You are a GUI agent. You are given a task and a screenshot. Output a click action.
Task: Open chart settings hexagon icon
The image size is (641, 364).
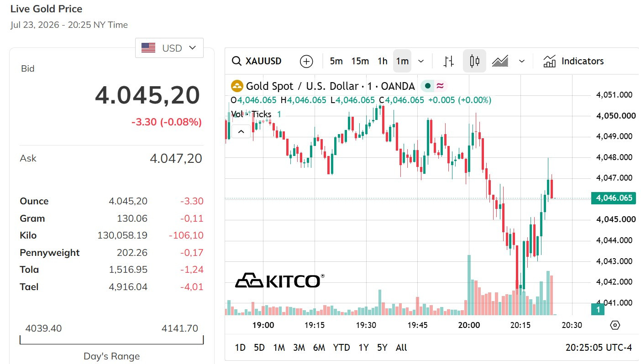click(615, 325)
